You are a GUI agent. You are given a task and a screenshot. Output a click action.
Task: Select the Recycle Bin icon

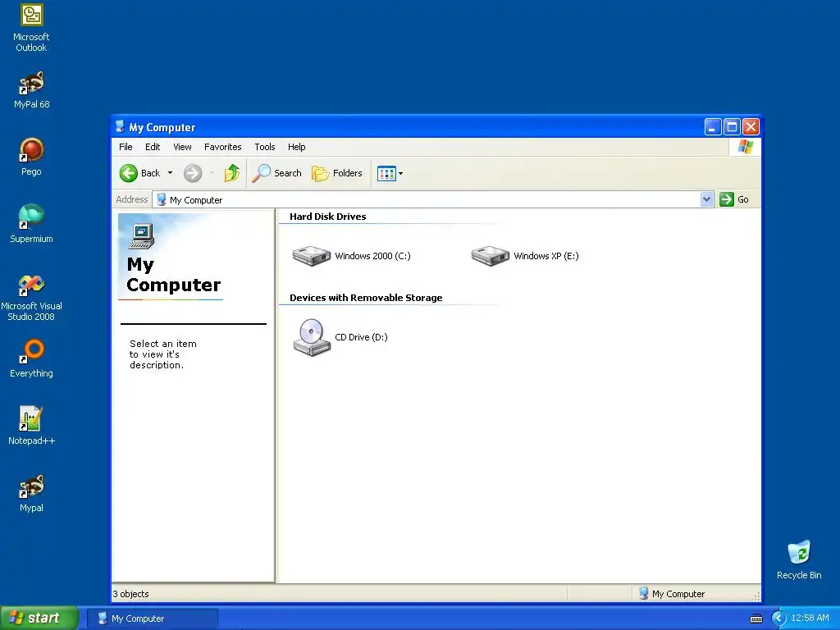pos(799,560)
